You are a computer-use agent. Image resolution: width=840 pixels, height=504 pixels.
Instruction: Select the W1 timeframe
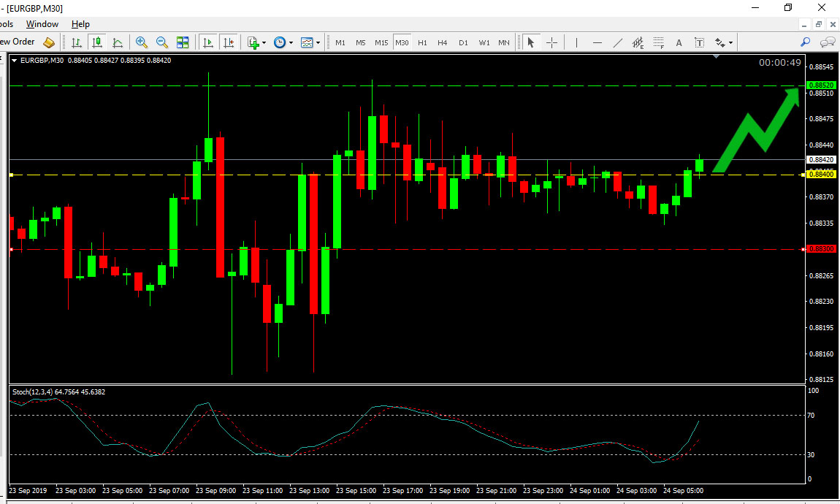point(484,42)
